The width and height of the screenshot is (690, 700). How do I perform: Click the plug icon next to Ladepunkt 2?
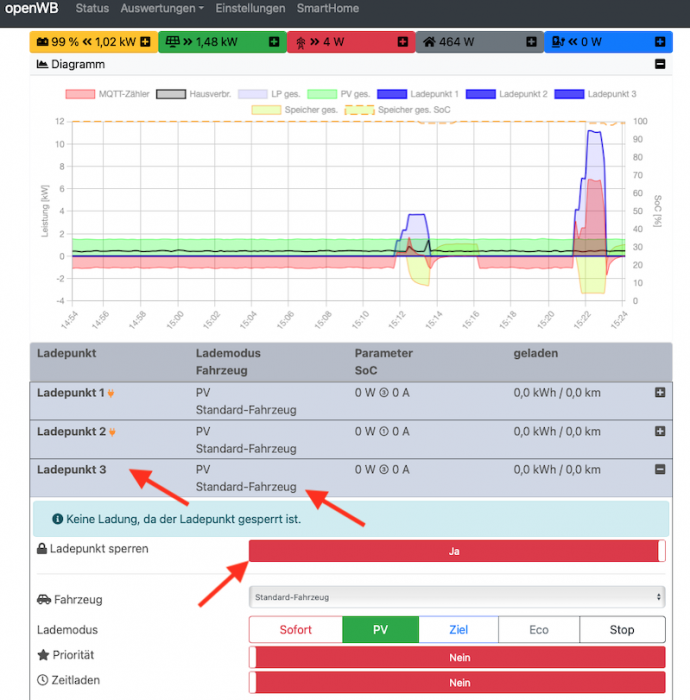coord(112,432)
